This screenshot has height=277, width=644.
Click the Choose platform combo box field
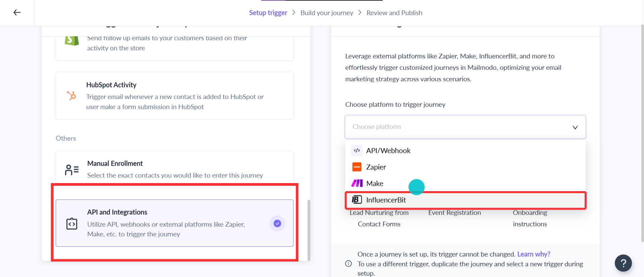465,127
